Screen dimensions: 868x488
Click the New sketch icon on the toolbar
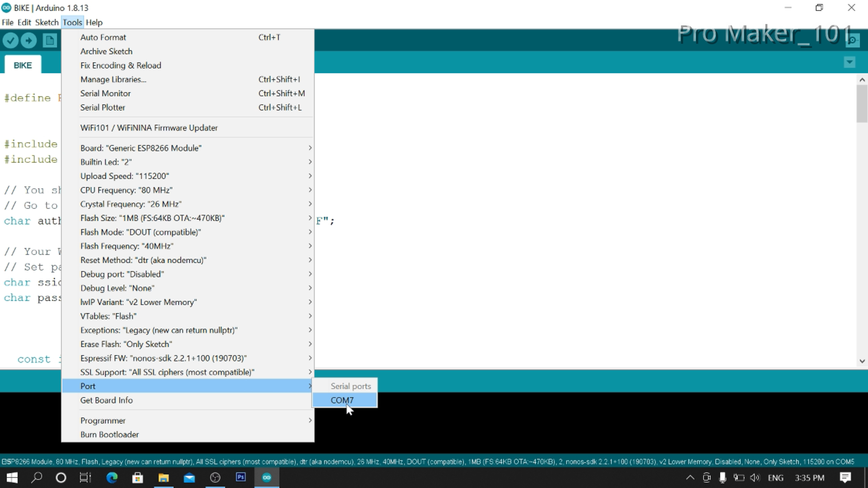[x=50, y=40]
